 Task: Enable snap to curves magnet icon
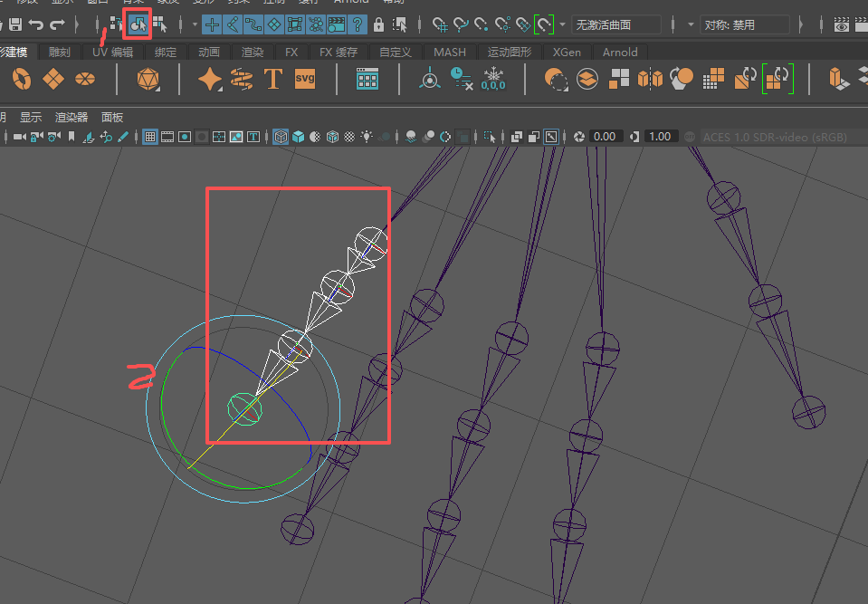tap(461, 24)
